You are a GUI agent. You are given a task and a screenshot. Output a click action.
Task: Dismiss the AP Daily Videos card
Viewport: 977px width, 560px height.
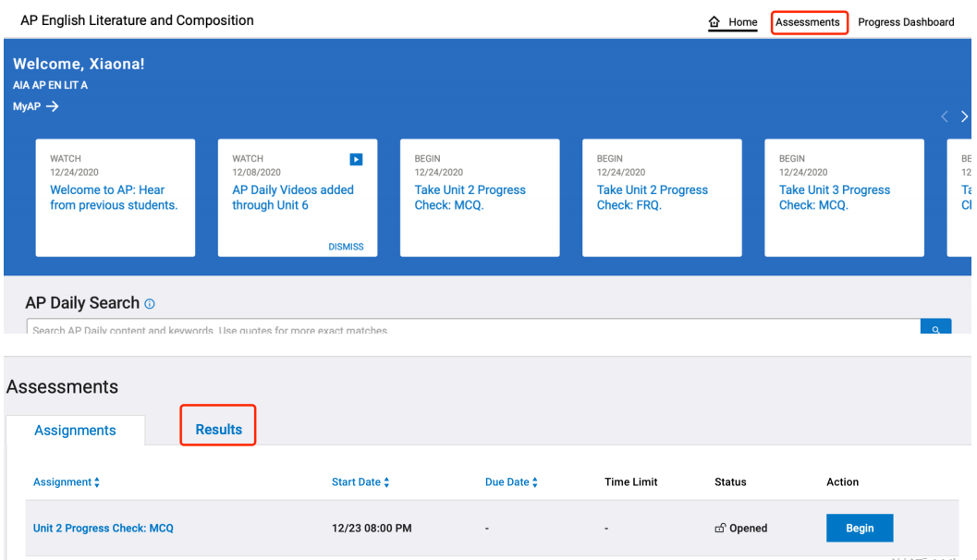(x=346, y=247)
